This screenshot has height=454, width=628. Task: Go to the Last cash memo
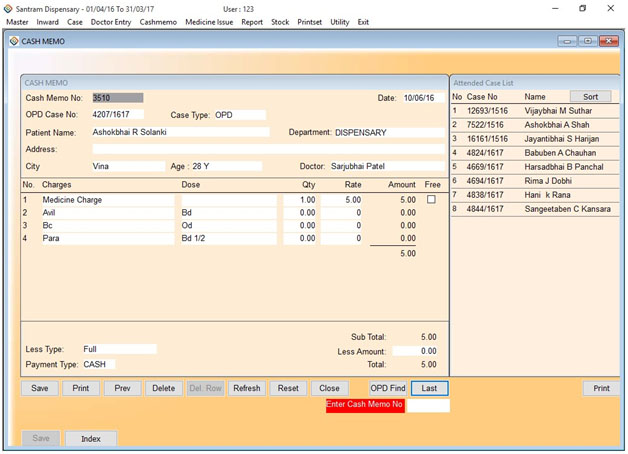tap(429, 388)
